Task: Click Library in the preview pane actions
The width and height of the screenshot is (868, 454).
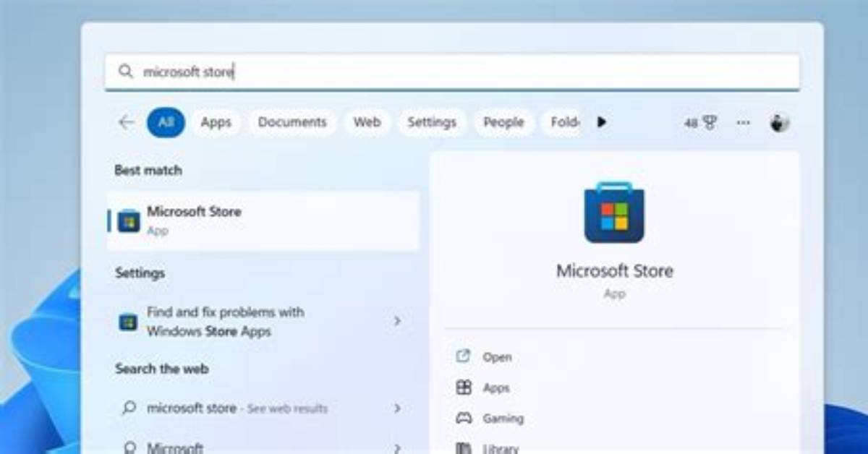Action: pyautogui.click(x=501, y=448)
